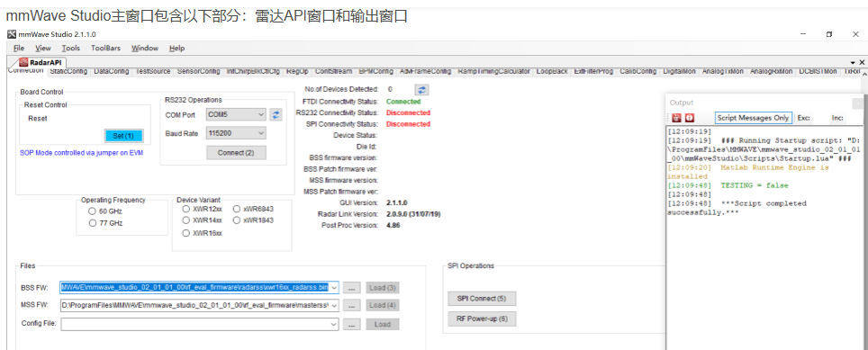Open the ToolBars menu

click(x=105, y=48)
